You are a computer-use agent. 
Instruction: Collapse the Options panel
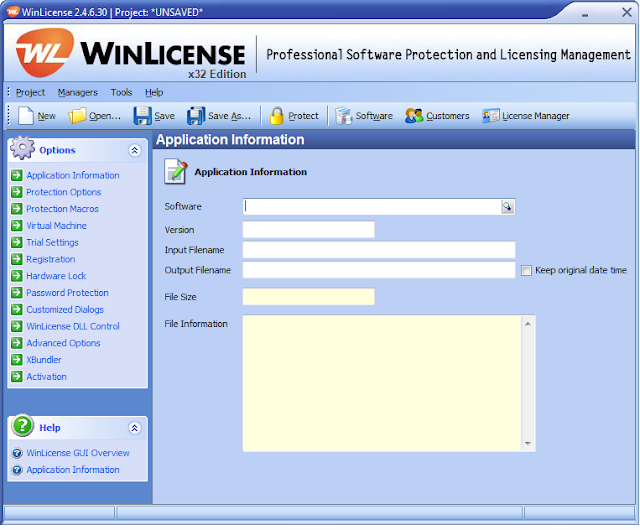(x=134, y=150)
